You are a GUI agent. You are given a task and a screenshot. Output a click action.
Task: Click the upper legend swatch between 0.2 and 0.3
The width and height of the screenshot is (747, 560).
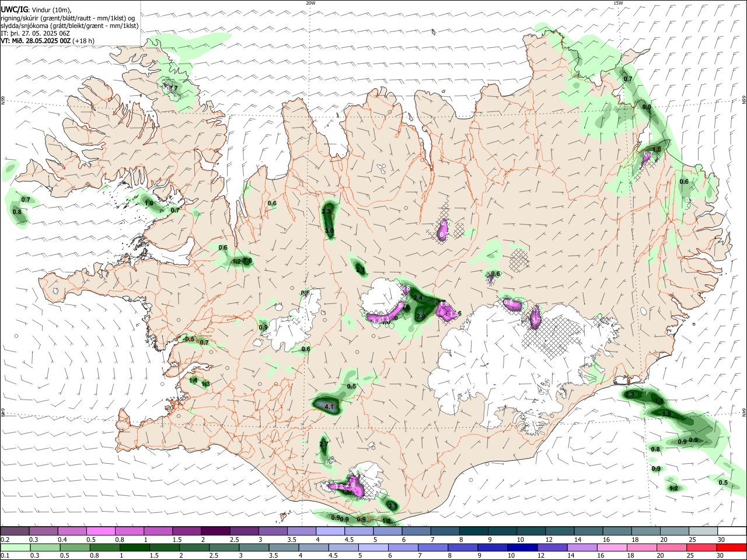[x=15, y=531]
